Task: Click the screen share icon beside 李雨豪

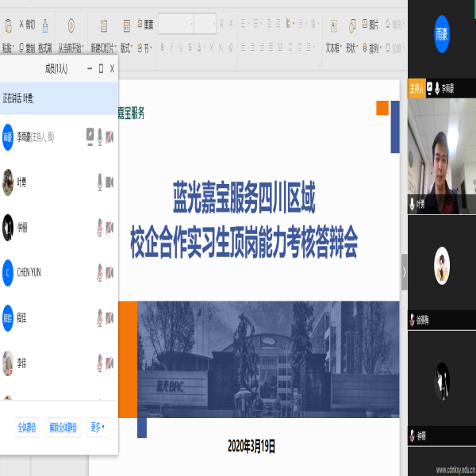Action: tap(90, 136)
